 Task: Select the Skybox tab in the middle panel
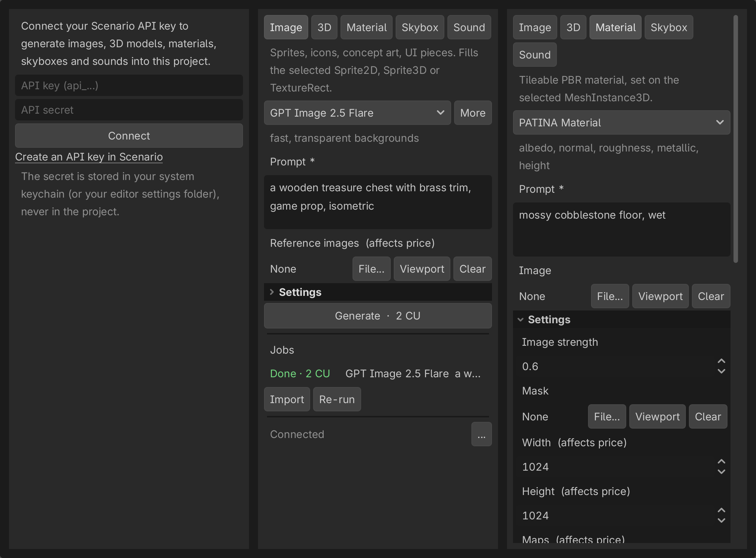(x=420, y=27)
